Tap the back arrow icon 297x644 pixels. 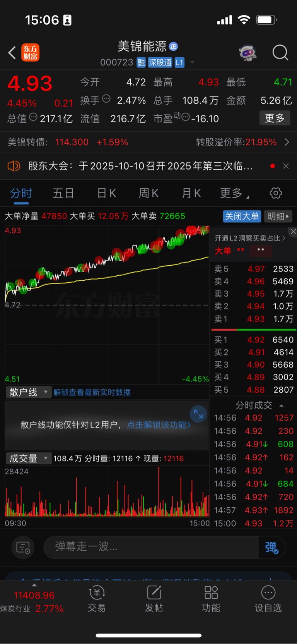click(12, 53)
